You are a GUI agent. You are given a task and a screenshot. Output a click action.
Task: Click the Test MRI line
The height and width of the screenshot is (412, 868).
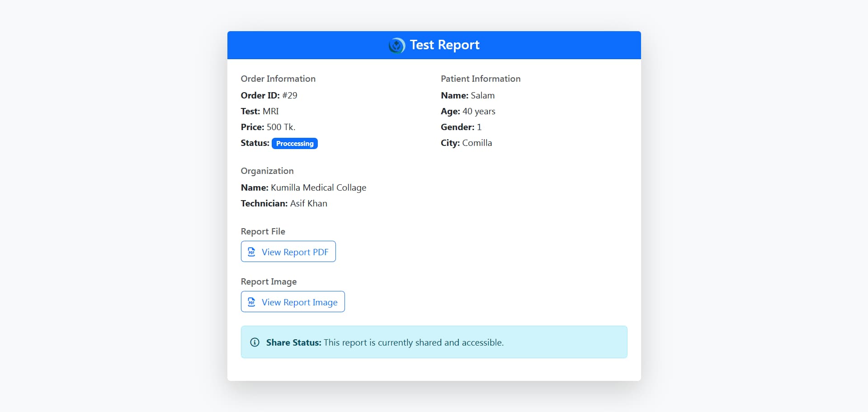tap(260, 111)
